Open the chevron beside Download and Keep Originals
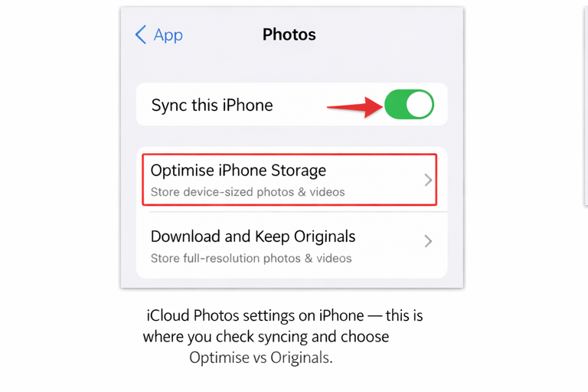The image size is (588, 392). click(x=428, y=241)
